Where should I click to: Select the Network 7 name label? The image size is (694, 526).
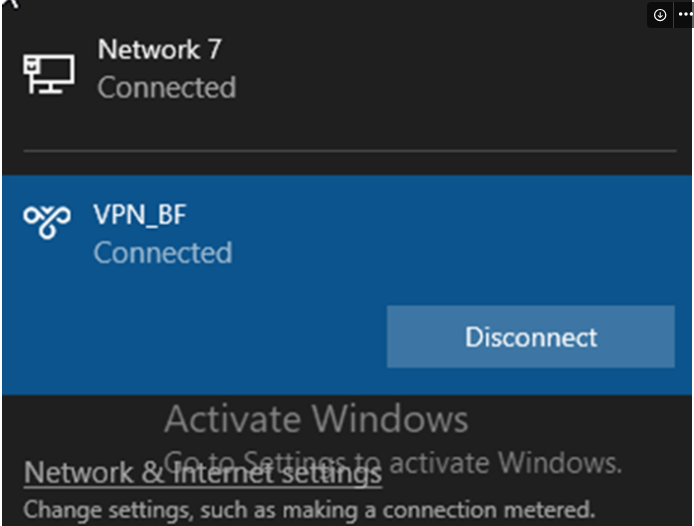(159, 49)
